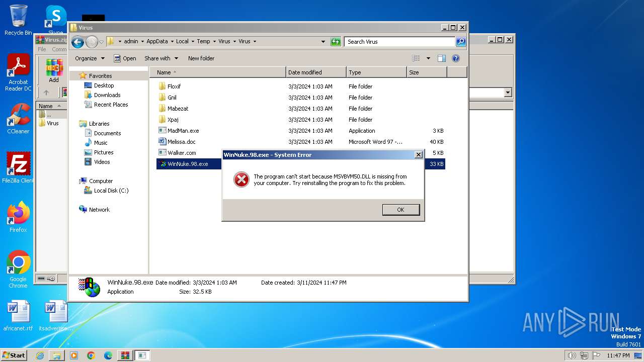644x362 pixels.
Task: Open the address bar history dropdown
Action: pyautogui.click(x=323, y=42)
